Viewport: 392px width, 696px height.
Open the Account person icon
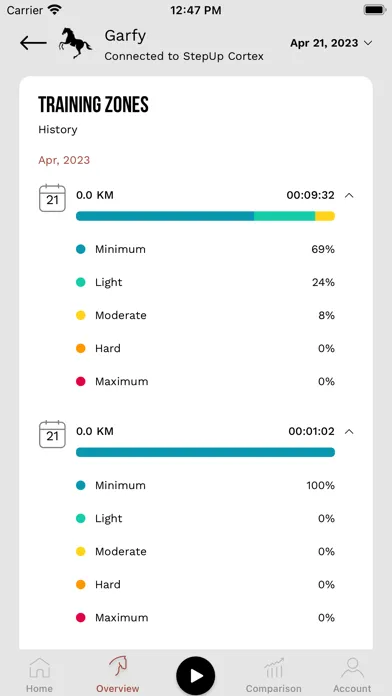point(352,668)
